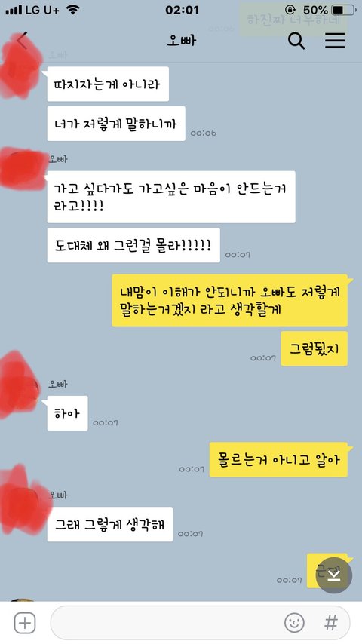Tap the 하아 message bubble
The image size is (362, 644).
[67, 413]
